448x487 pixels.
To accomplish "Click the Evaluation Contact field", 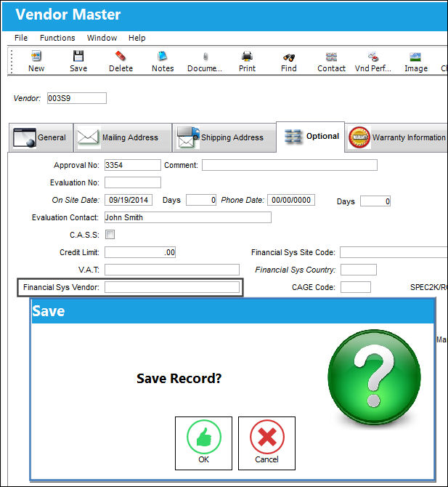I will (188, 217).
